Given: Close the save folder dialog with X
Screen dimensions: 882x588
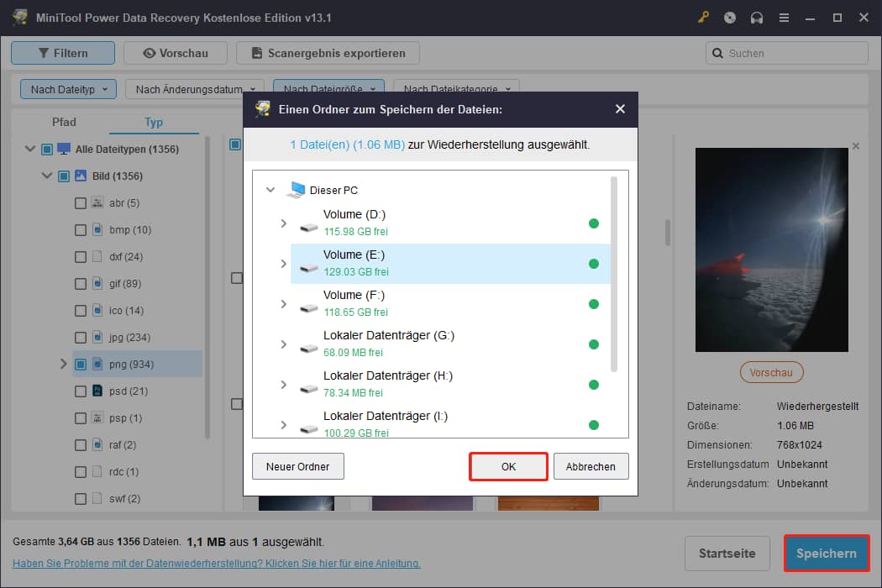Looking at the screenshot, I should [x=620, y=108].
